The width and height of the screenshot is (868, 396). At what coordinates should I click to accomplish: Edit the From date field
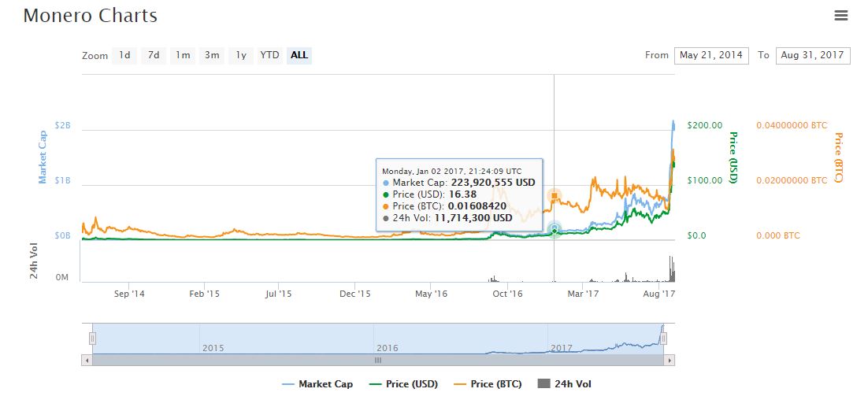(x=710, y=55)
